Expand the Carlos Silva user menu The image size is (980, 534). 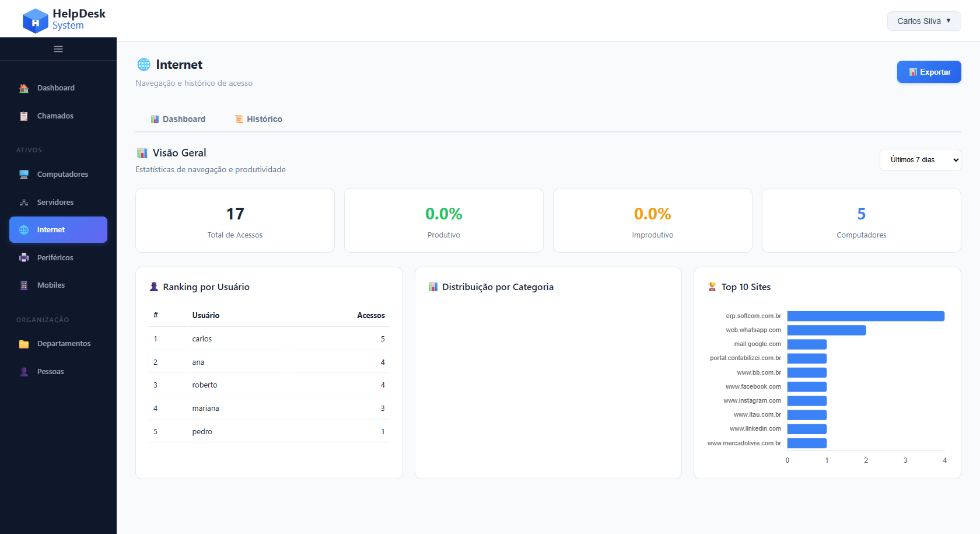click(924, 21)
